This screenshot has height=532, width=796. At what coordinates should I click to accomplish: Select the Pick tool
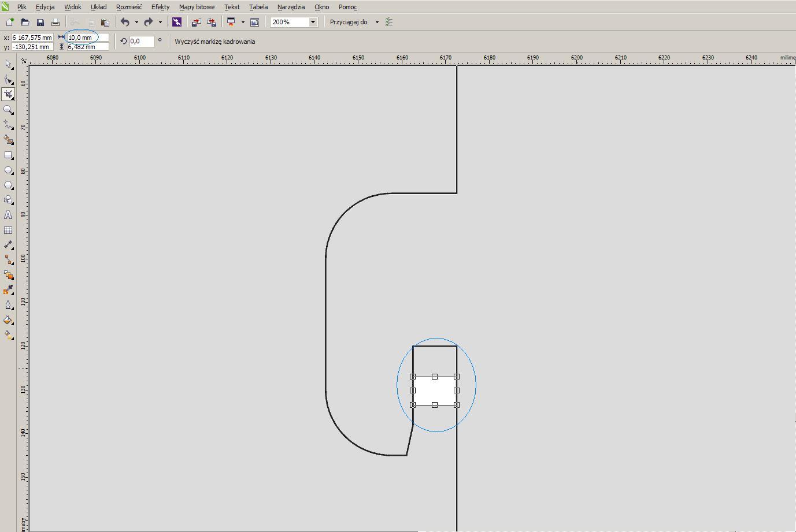tap(8, 64)
